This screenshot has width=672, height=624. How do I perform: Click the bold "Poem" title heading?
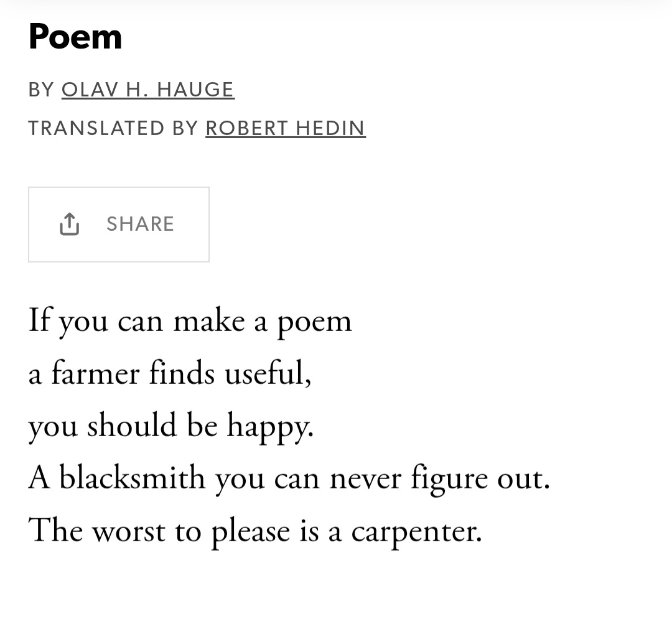75,37
